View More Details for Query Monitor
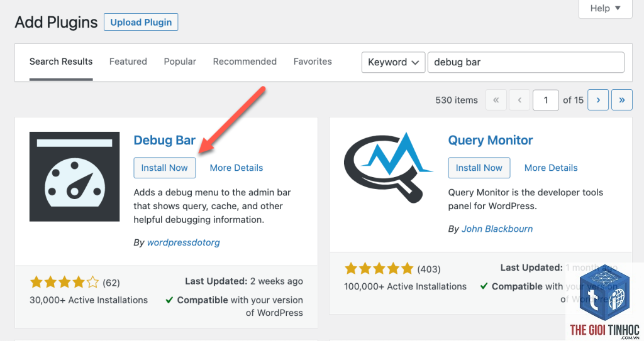This screenshot has width=644, height=341. click(551, 168)
